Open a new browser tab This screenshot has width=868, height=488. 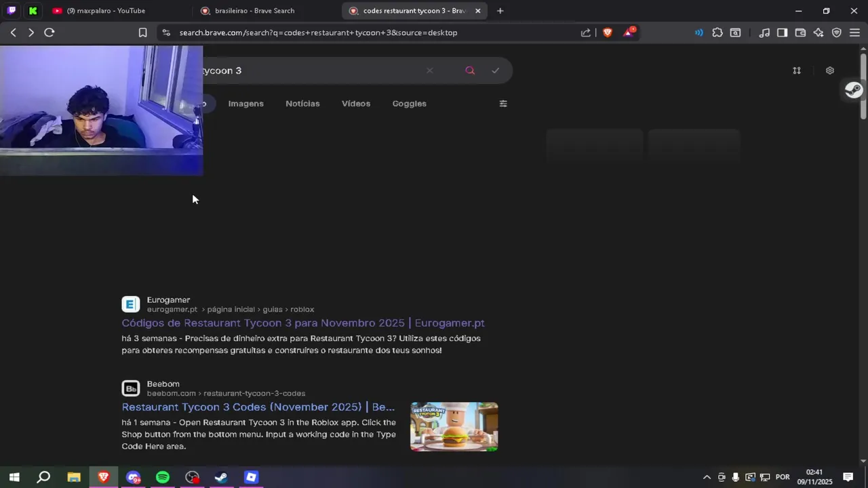tap(500, 11)
